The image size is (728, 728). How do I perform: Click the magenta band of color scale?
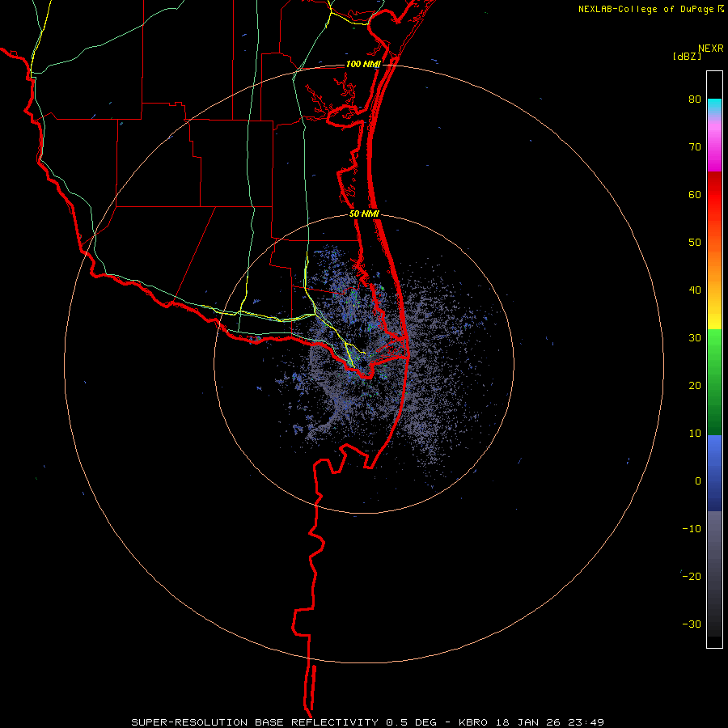[714, 153]
